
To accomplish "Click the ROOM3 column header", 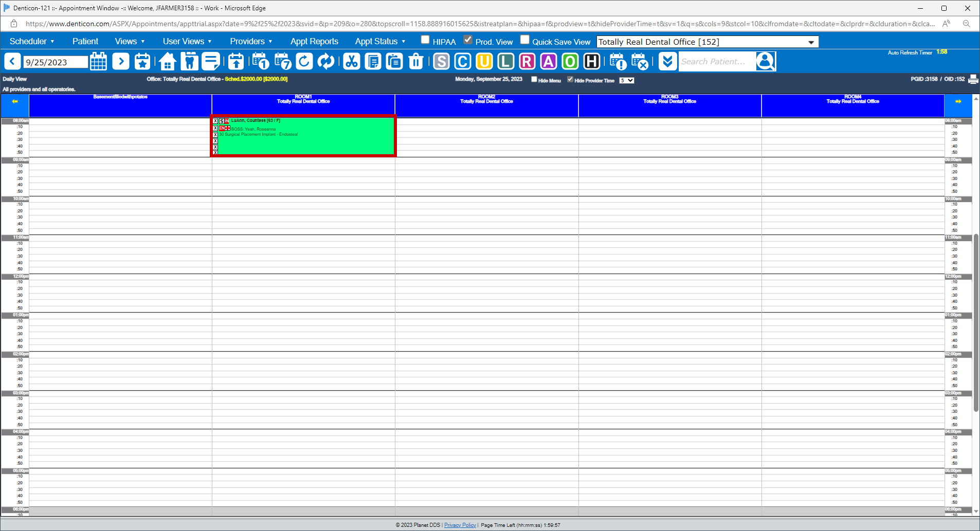I will pyautogui.click(x=670, y=105).
